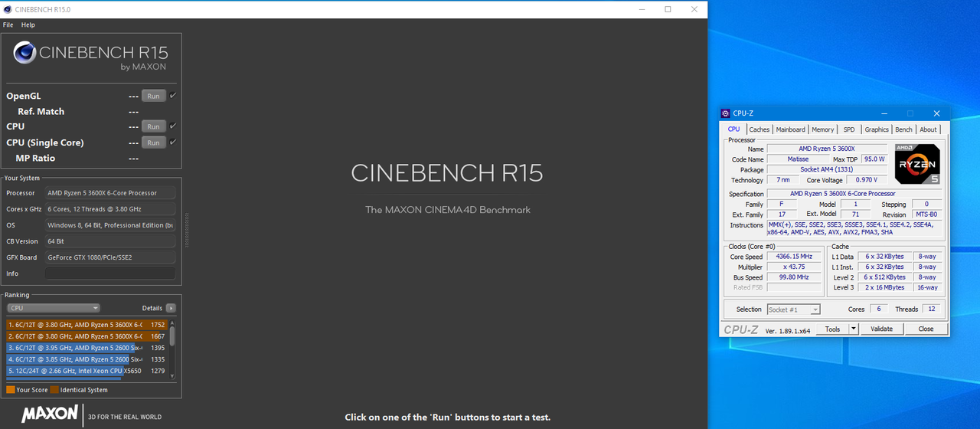This screenshot has height=429, width=980.
Task: Switch to the SPD tab in CPU-Z
Action: [x=849, y=129]
